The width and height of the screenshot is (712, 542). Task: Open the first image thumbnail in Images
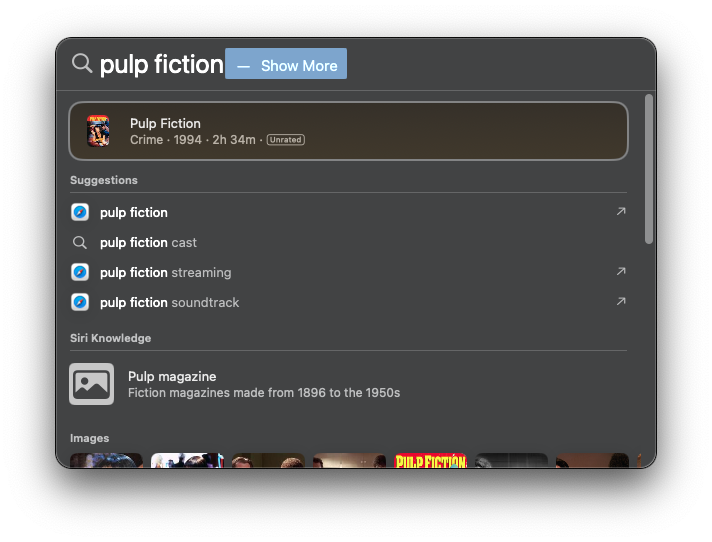click(106, 460)
